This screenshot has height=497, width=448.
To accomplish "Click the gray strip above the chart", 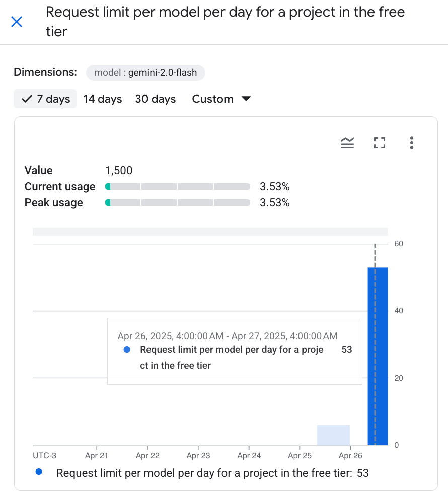I will click(210, 232).
